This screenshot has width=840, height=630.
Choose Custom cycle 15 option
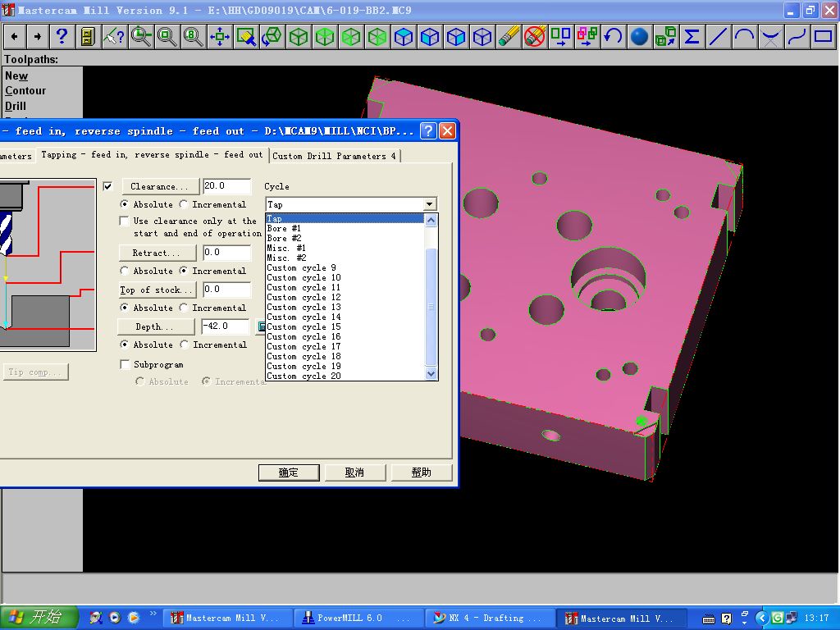(345, 326)
